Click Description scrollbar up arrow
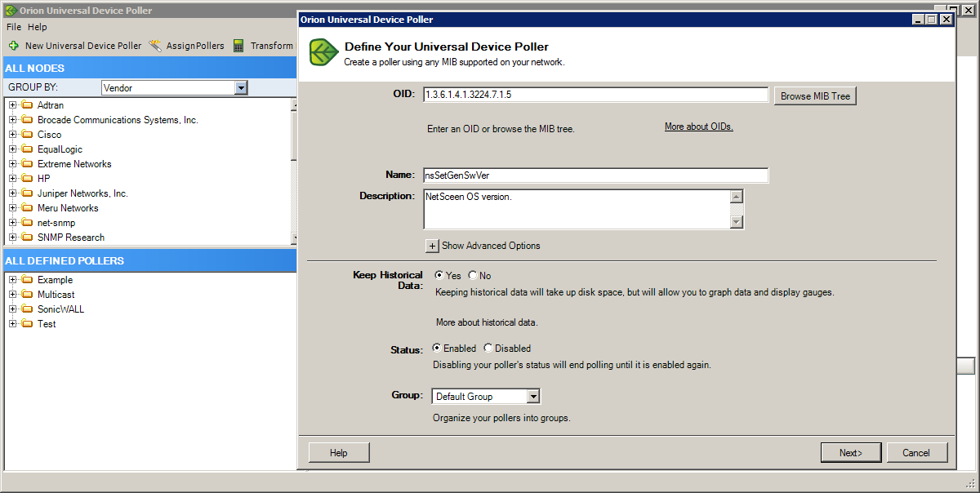Screen dimensions: 980x493 click(737, 197)
